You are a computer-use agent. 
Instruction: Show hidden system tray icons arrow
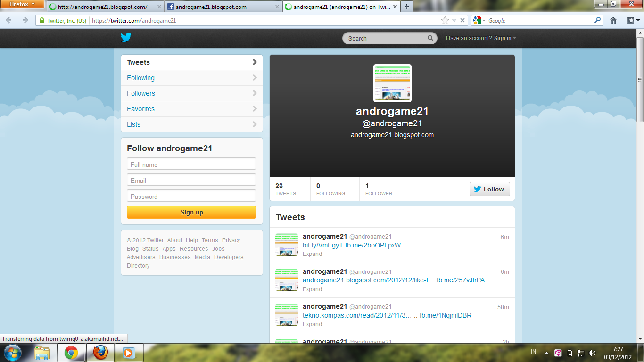(x=546, y=353)
